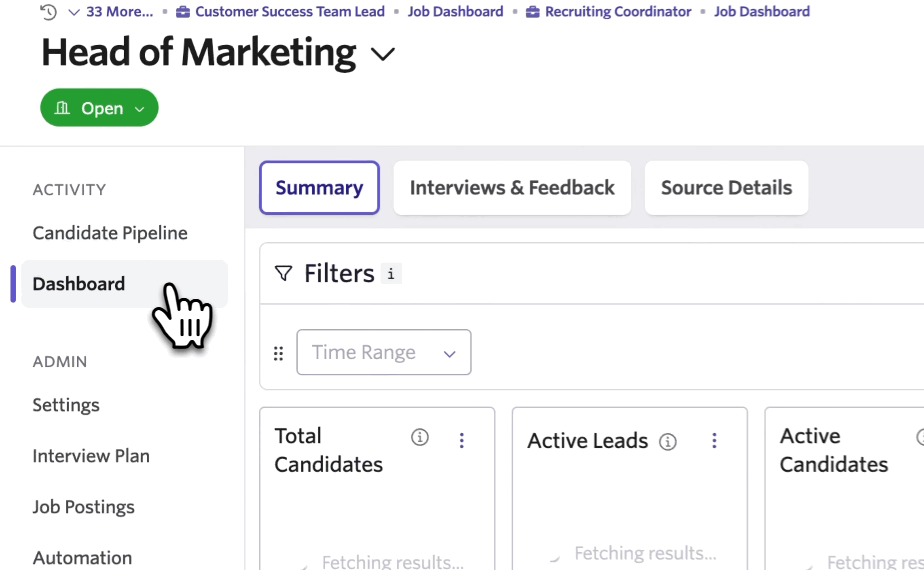Click the Filters info icon
924x570 pixels.
tap(391, 273)
